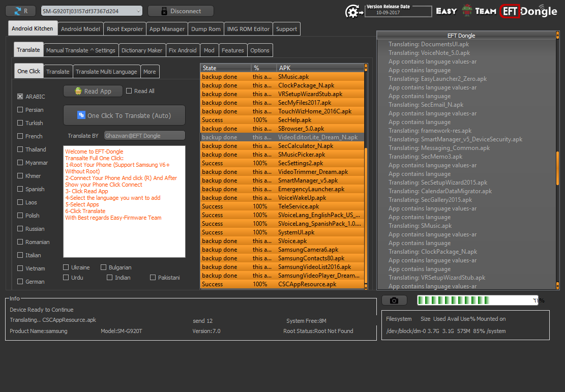Check the Bulgarian language checkbox

click(x=103, y=267)
